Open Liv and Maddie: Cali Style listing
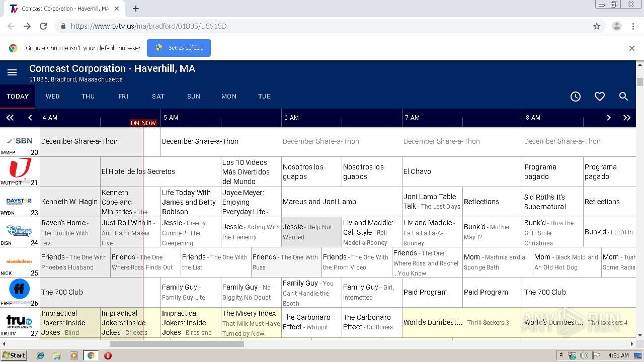Image resolution: width=644 pixels, height=362 pixels. tap(372, 232)
